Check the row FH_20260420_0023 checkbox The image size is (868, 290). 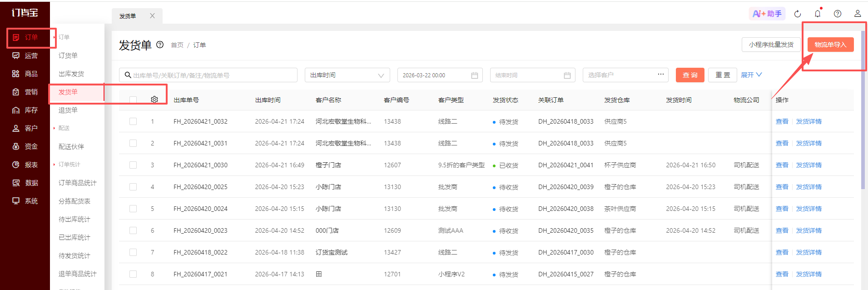(133, 230)
